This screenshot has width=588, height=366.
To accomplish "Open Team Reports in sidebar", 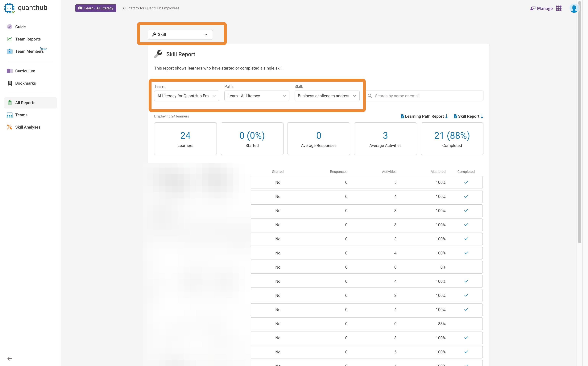I will click(28, 39).
